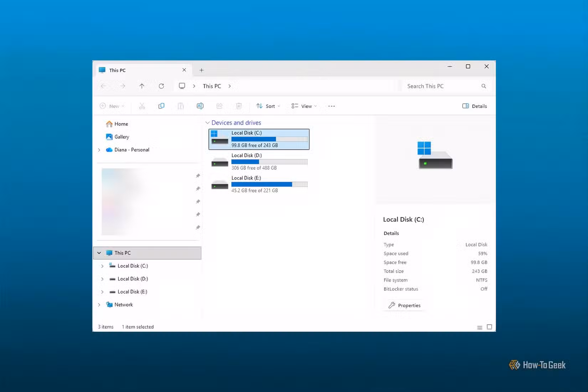This screenshot has height=392, width=588.
Task: Go up one folder level
Action: (142, 86)
